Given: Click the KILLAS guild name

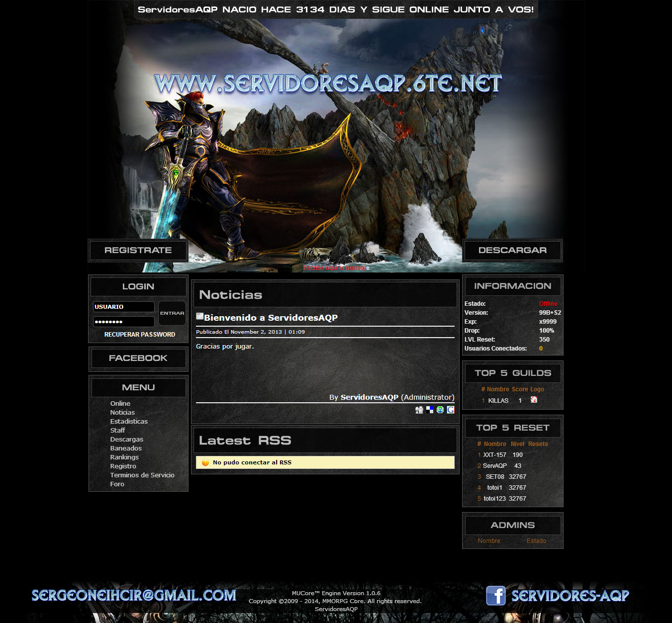Looking at the screenshot, I should (498, 401).
